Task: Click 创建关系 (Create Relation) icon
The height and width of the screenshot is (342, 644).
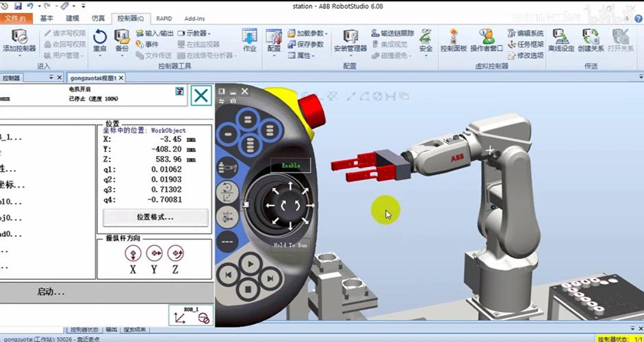Action: click(x=591, y=36)
